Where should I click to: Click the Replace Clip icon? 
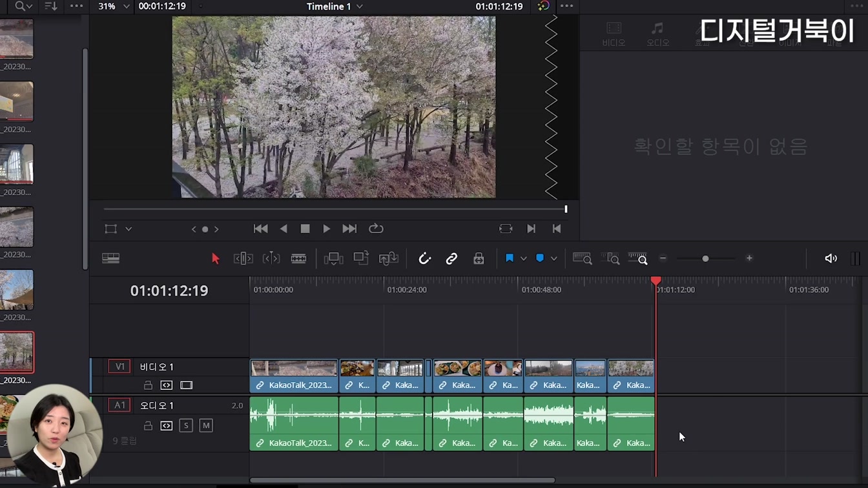click(388, 258)
